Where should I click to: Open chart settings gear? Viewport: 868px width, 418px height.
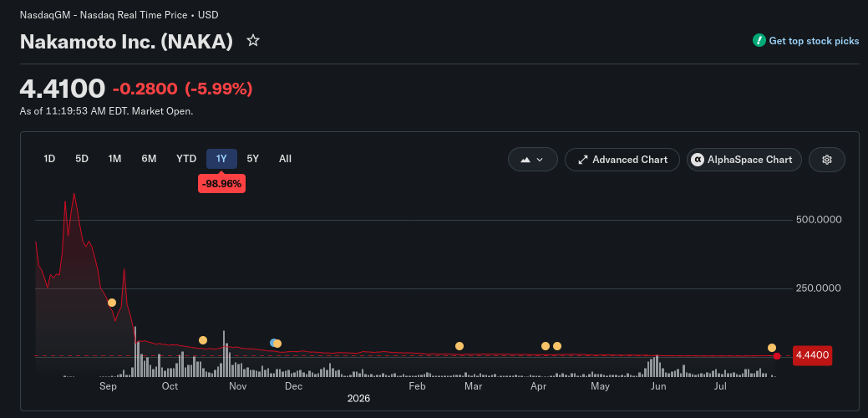click(827, 160)
